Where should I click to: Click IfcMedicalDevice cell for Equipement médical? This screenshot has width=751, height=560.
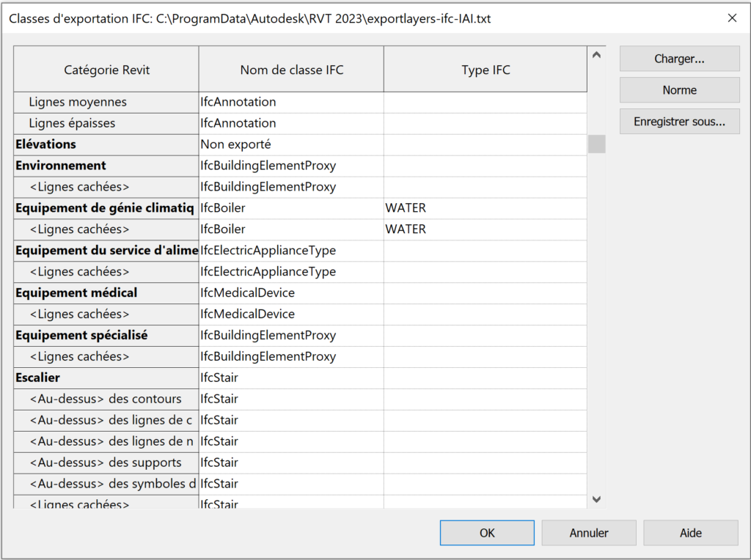pos(291,293)
